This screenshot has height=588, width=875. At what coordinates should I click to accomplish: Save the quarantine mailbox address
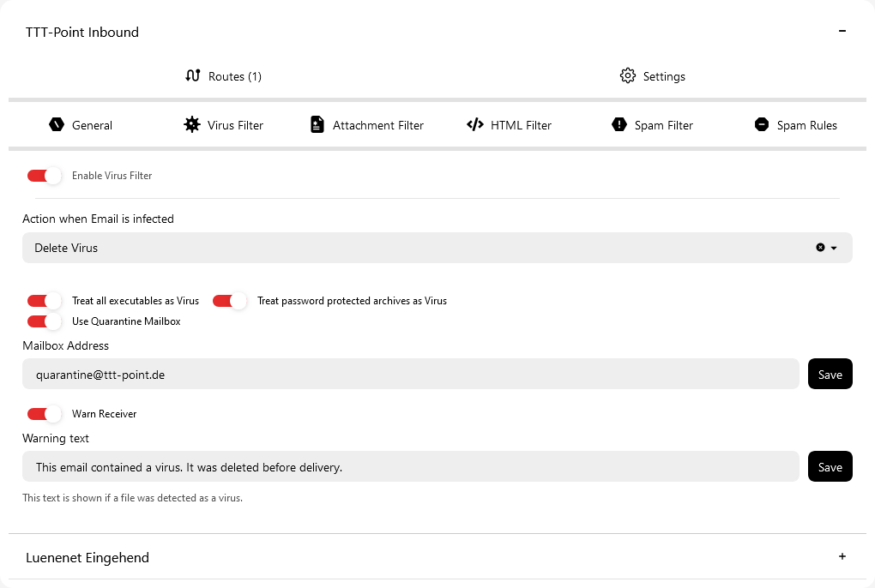point(830,375)
